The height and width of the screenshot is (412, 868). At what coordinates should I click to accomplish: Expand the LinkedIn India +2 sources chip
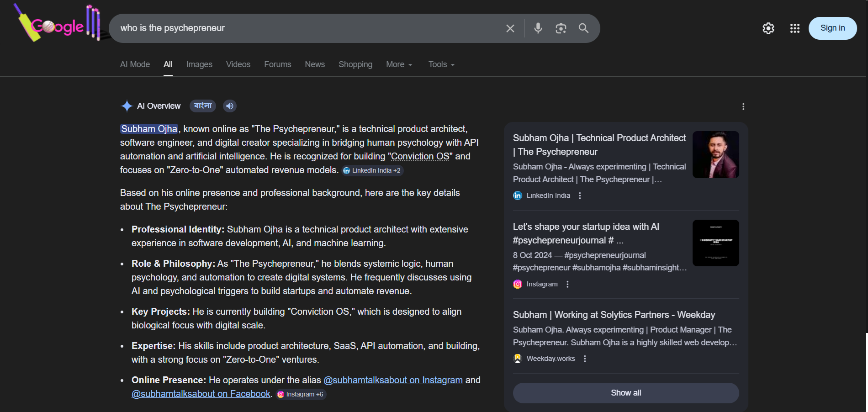[x=372, y=170]
